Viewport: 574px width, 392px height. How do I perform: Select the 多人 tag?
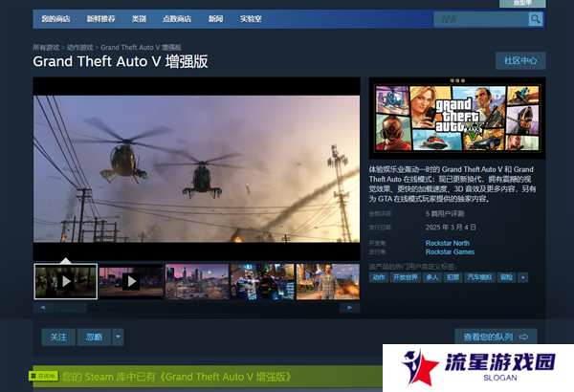tap(432, 277)
